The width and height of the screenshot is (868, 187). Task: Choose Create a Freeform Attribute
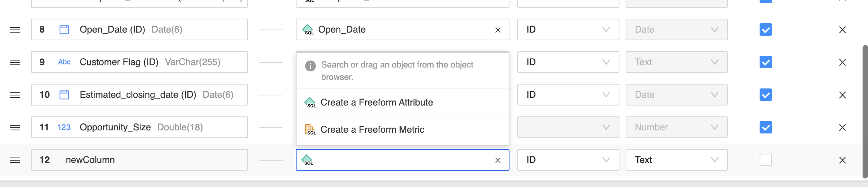[x=376, y=102]
